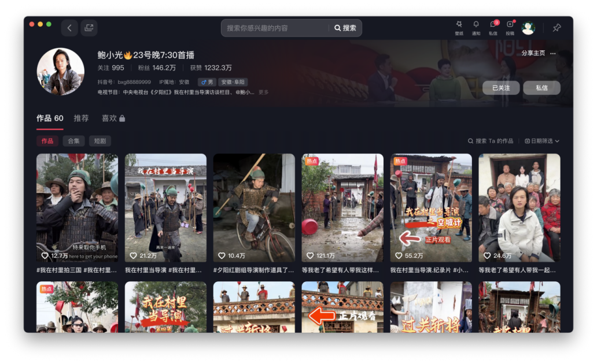Expand bio with 更多 link
Viewport: 597px width, 364px height.
[263, 92]
